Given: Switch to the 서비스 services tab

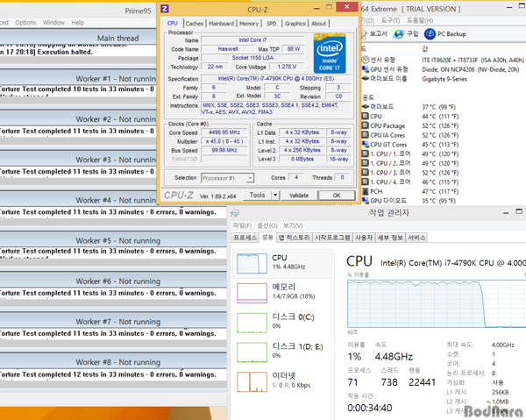Looking at the screenshot, I should click(416, 238).
